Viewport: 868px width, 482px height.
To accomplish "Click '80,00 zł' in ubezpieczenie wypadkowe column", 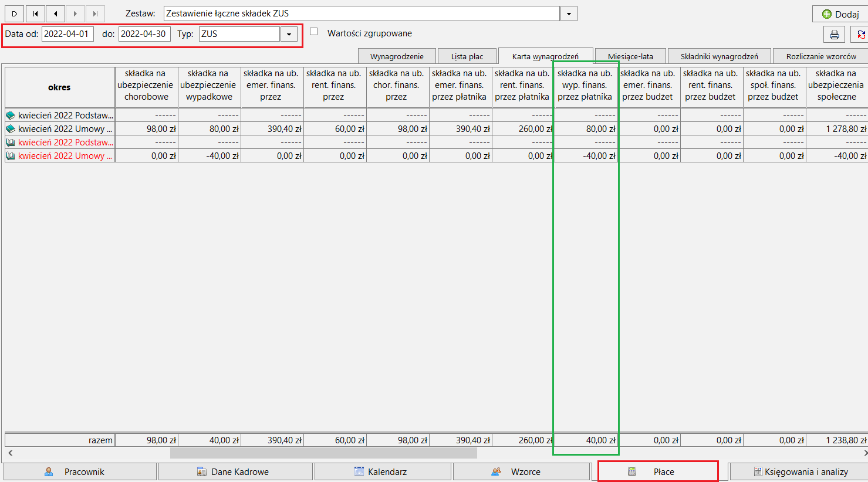I will click(x=210, y=129).
